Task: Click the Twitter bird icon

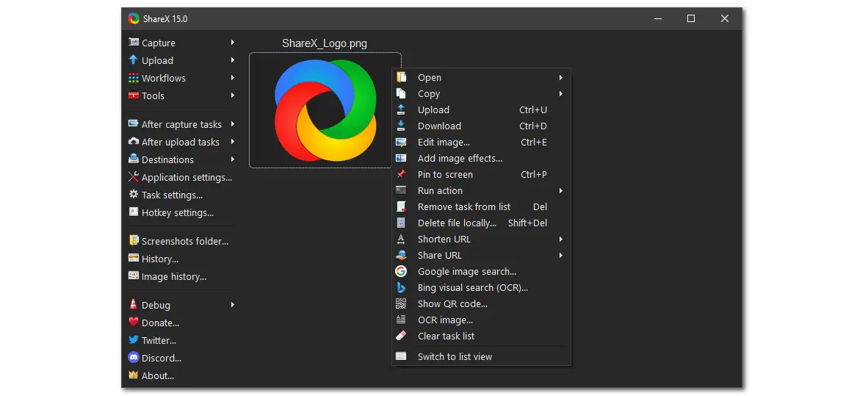Action: click(x=134, y=340)
